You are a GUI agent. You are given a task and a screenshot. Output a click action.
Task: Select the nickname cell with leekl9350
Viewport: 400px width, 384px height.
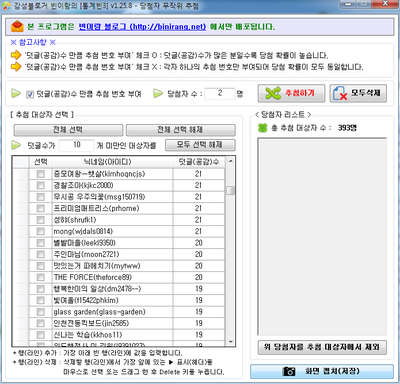[x=113, y=243]
